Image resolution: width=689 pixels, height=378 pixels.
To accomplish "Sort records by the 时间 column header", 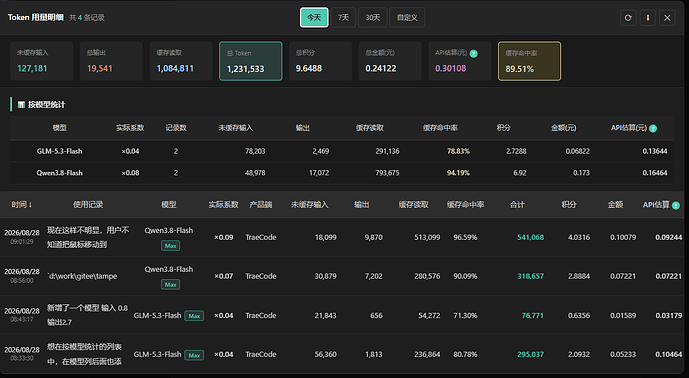I will pos(22,205).
